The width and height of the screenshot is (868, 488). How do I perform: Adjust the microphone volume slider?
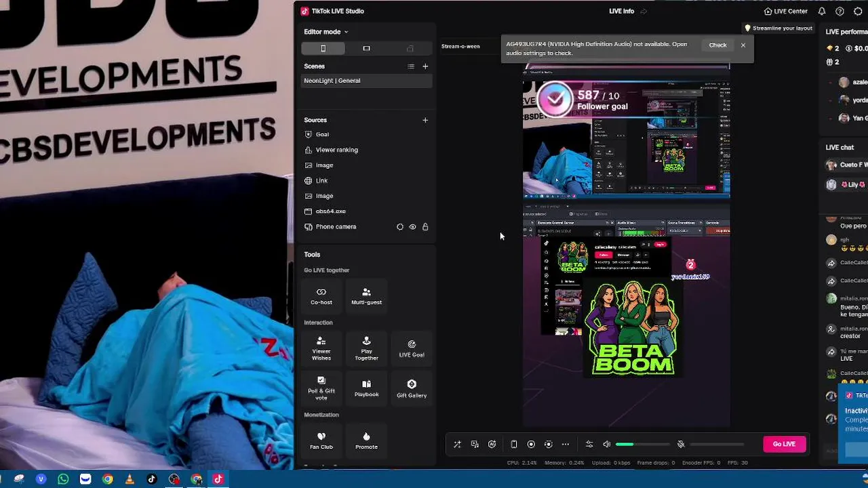click(x=717, y=445)
